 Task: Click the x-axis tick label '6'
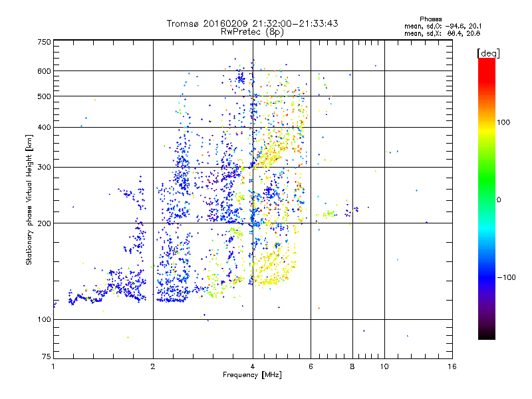click(311, 366)
